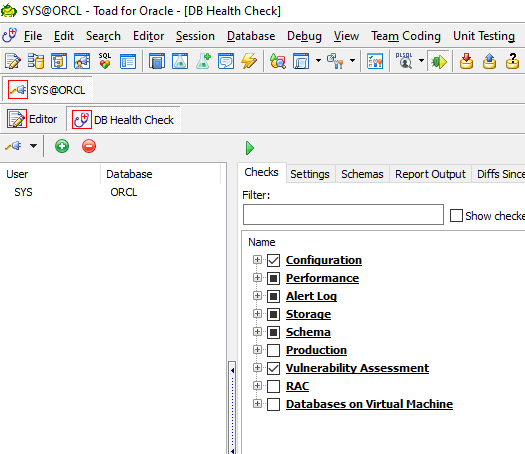Click the SQL heart optimizer icon
525x454 pixels.
click(105, 61)
